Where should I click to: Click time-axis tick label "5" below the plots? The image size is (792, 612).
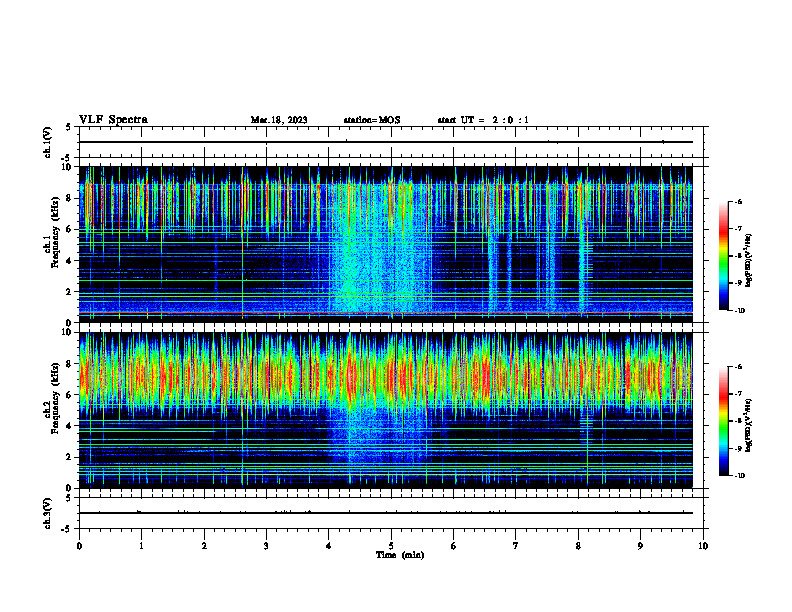coord(391,546)
